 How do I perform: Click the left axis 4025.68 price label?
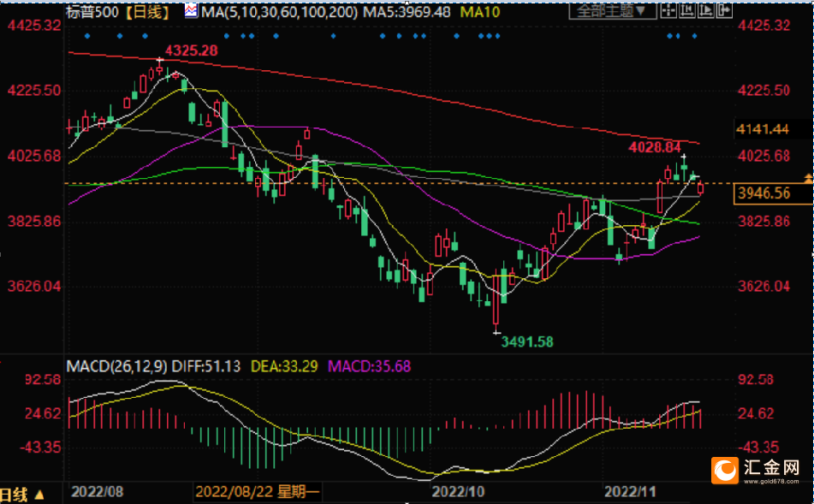(x=34, y=156)
